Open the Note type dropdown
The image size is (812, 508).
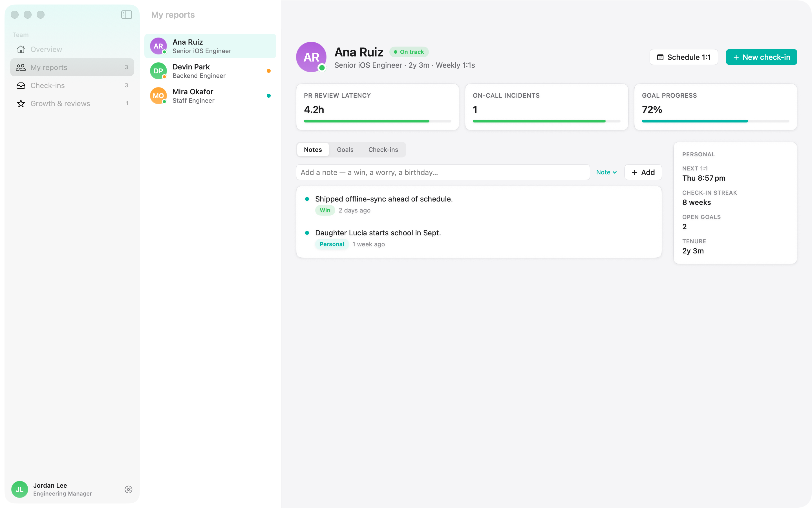pos(607,172)
